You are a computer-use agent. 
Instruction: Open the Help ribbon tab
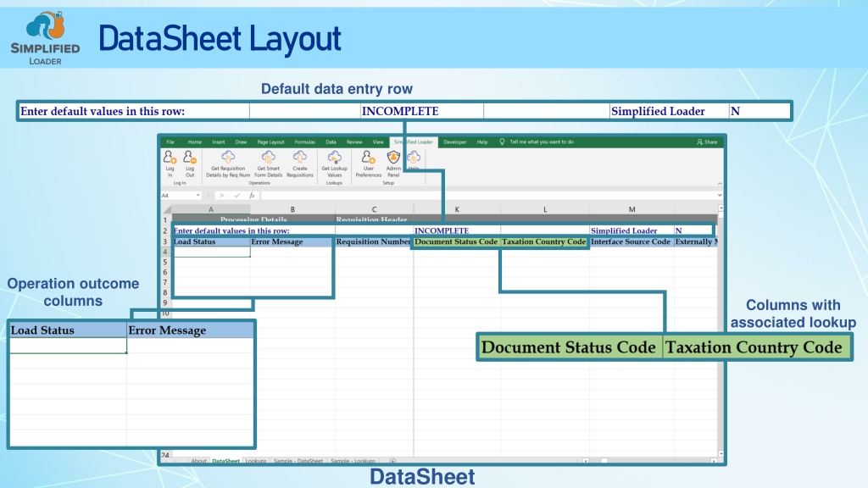coord(482,142)
